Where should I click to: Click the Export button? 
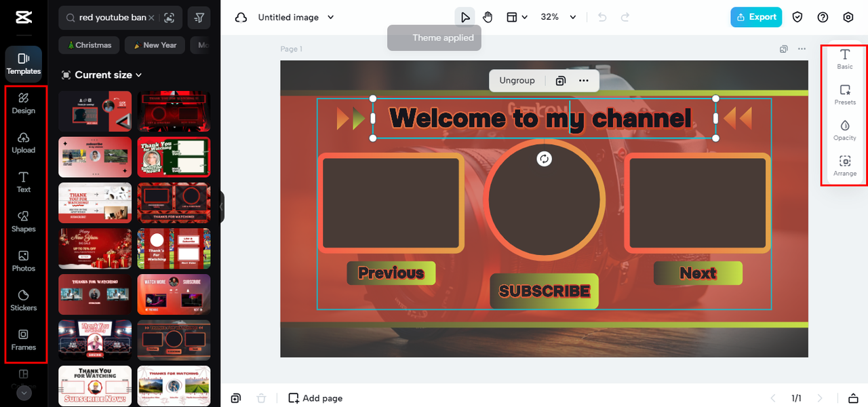click(x=756, y=17)
